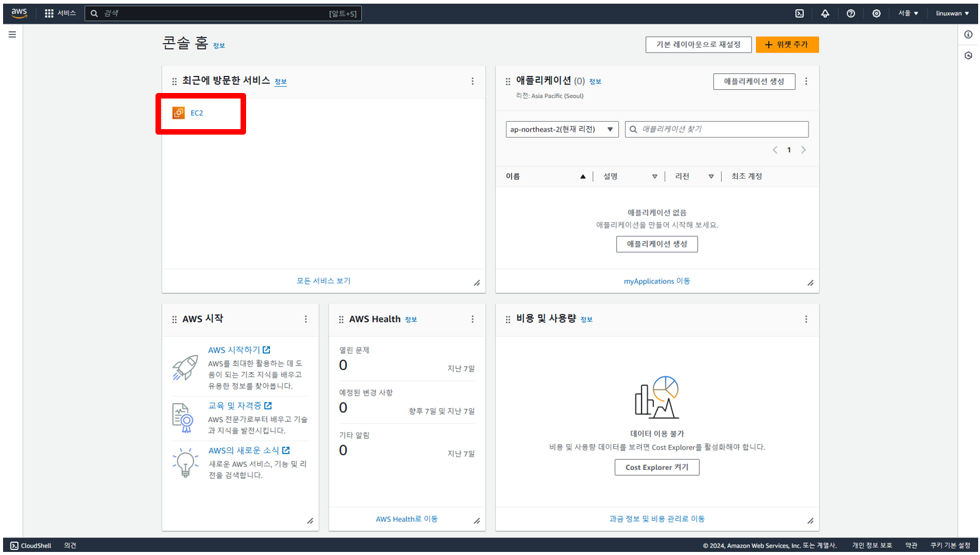The width and height of the screenshot is (980, 555).
Task: Focus the 애플리케이션 찾기 search field
Action: tap(717, 130)
